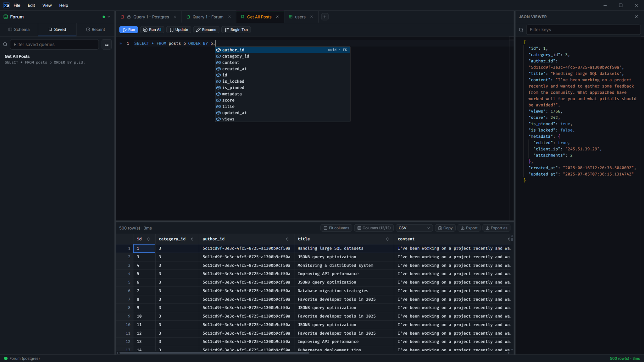This screenshot has width=644, height=362.
Task: Open the CSV format dropdown
Action: (414, 228)
